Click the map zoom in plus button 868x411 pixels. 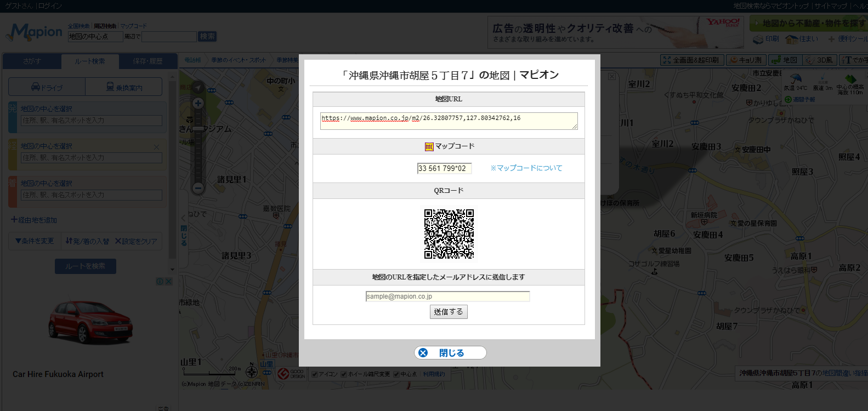[x=198, y=103]
